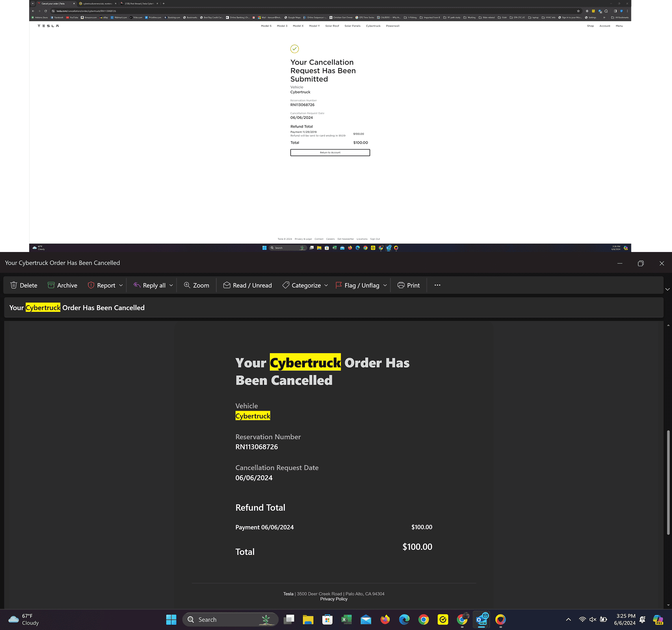The width and height of the screenshot is (672, 630).
Task: Open the clock showing 3:25 PM
Action: click(625, 619)
